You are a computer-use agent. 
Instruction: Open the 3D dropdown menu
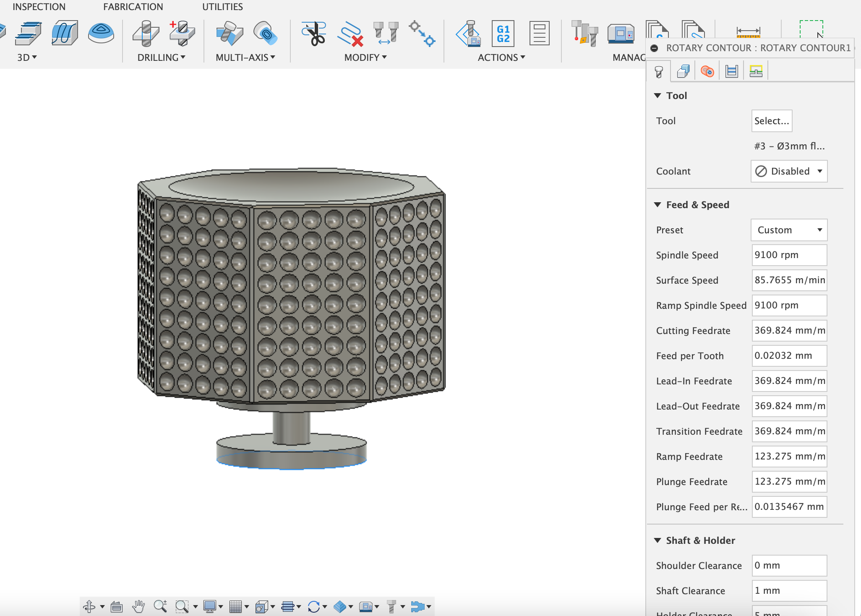pos(27,57)
